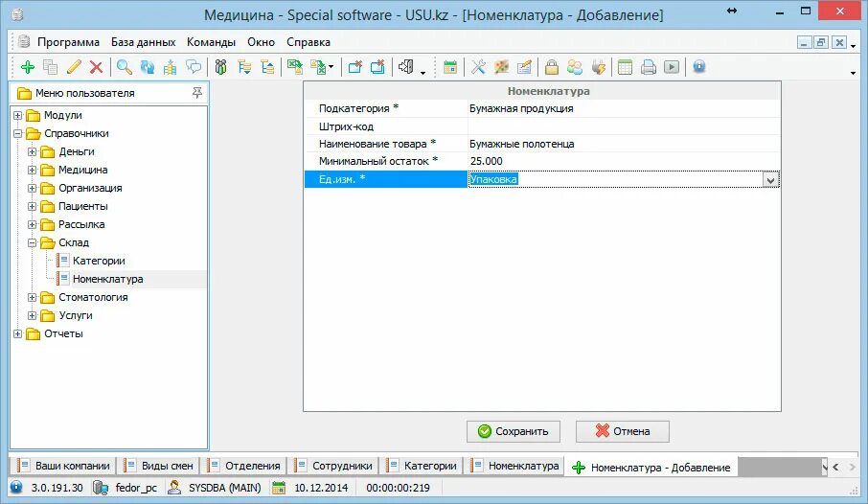Viewport: 868px width, 504px height.
Task: Click the crossed tools settings icon
Action: click(478, 68)
